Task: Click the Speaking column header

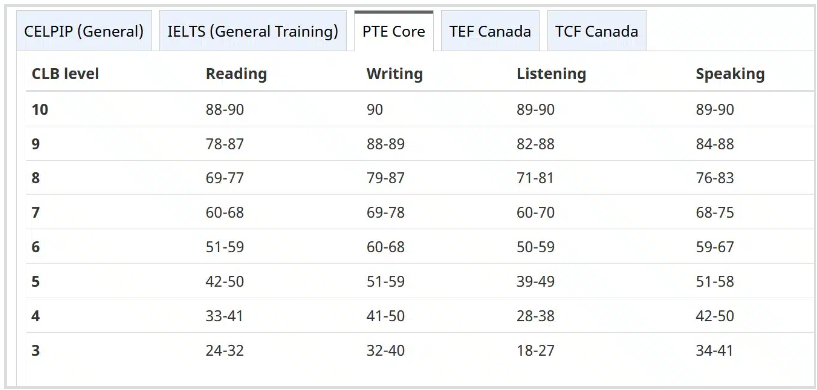Action: (730, 74)
